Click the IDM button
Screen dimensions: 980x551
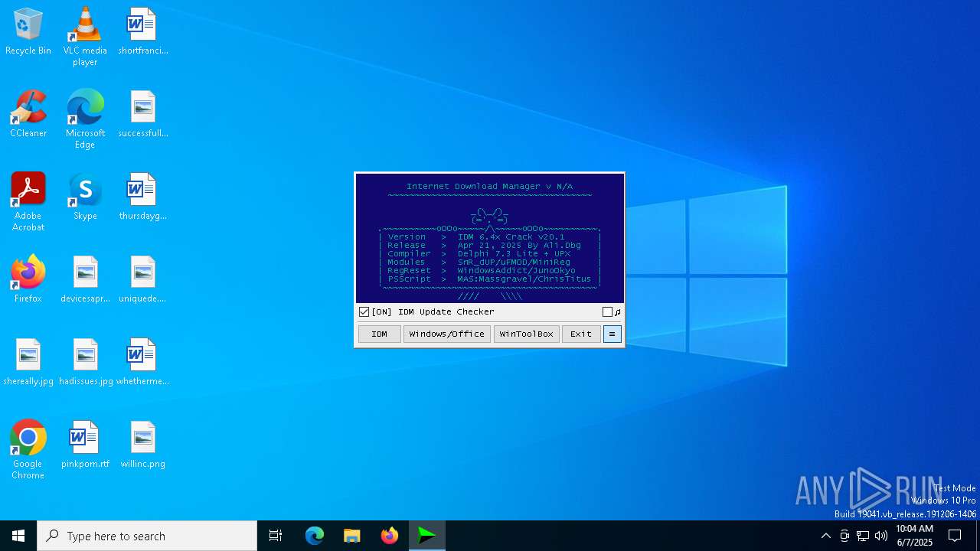[380, 334]
